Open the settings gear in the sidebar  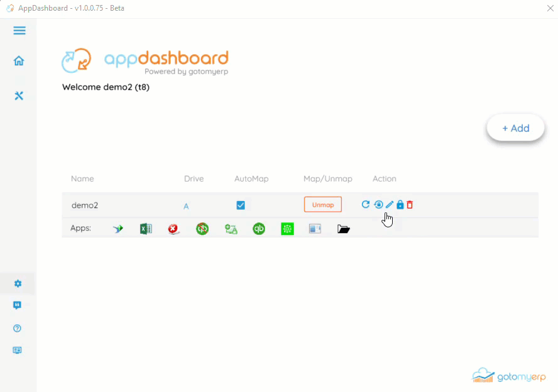coord(18,283)
